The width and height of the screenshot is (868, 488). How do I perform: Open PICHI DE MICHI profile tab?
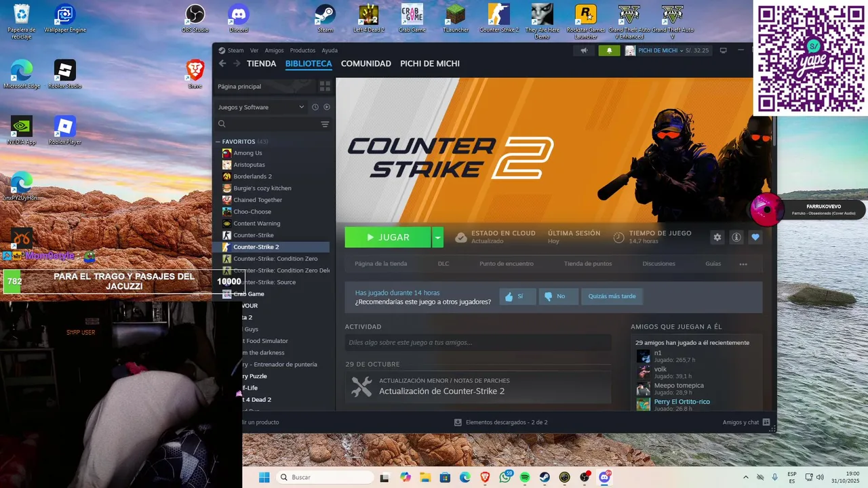pos(430,64)
